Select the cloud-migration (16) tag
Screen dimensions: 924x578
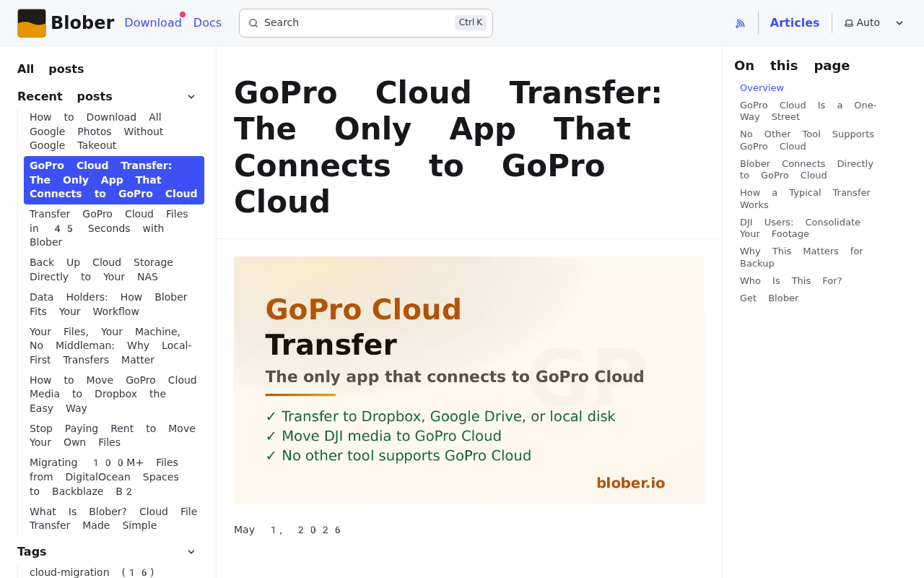[x=92, y=572]
